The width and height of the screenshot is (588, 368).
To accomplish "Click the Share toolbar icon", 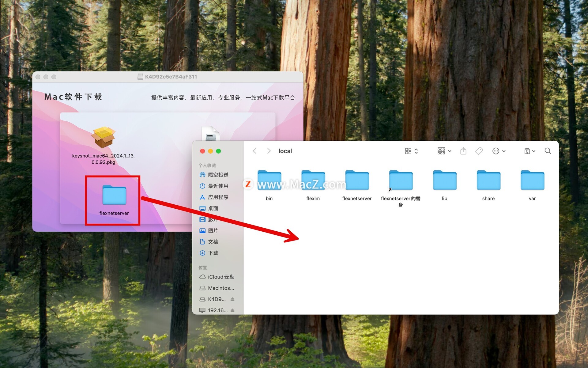I will (x=463, y=151).
